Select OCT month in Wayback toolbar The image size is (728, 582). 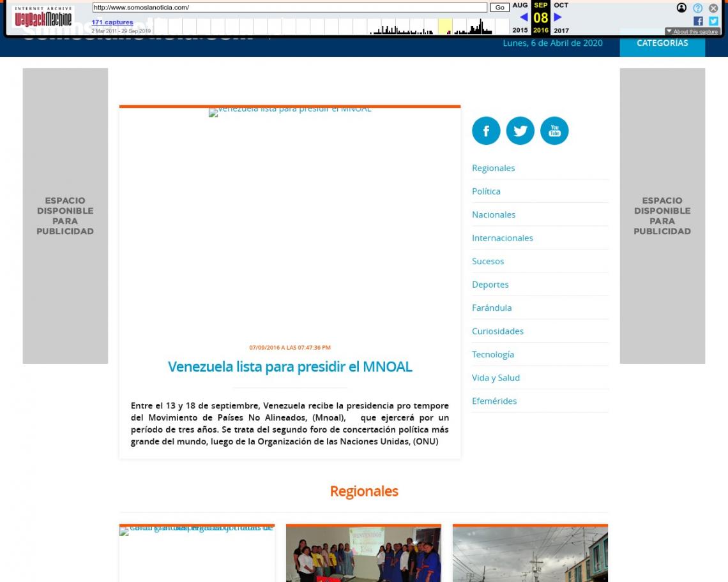click(561, 5)
